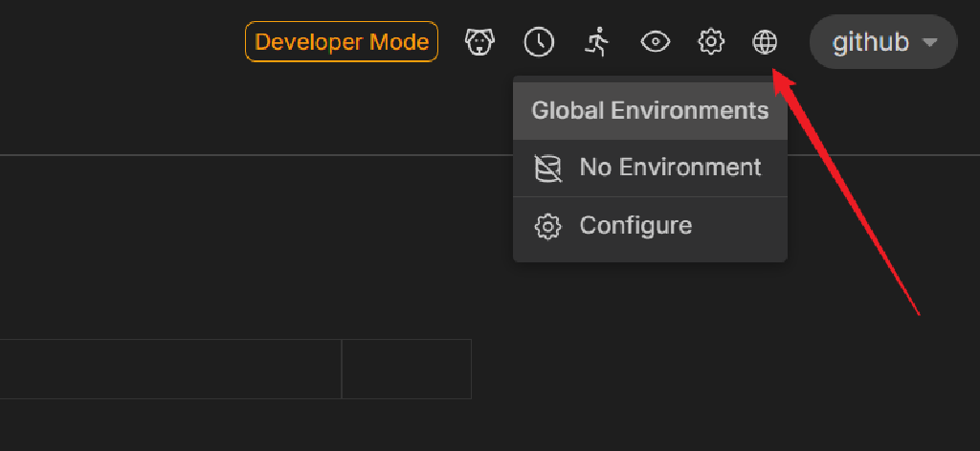Click the settings gear in top toolbar

(711, 42)
